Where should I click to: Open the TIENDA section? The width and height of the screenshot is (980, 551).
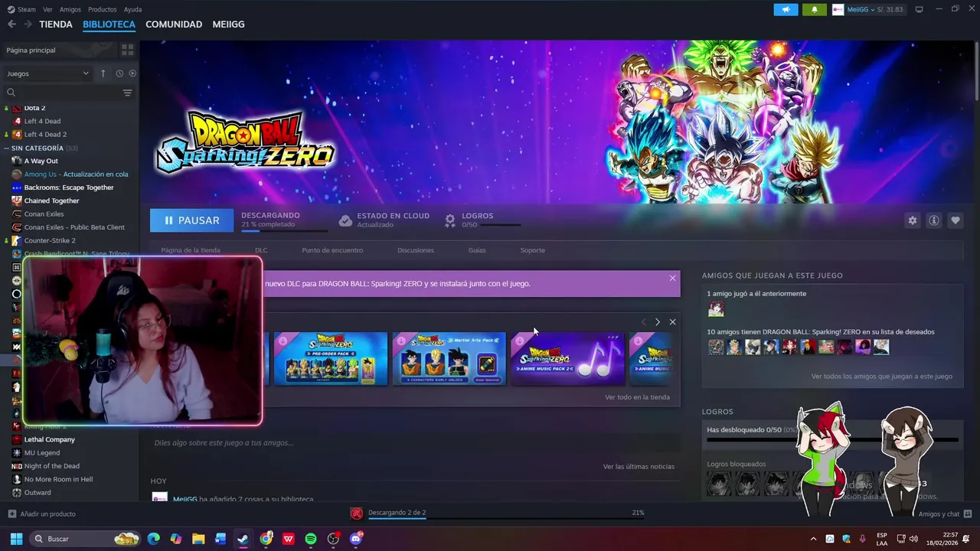56,24
